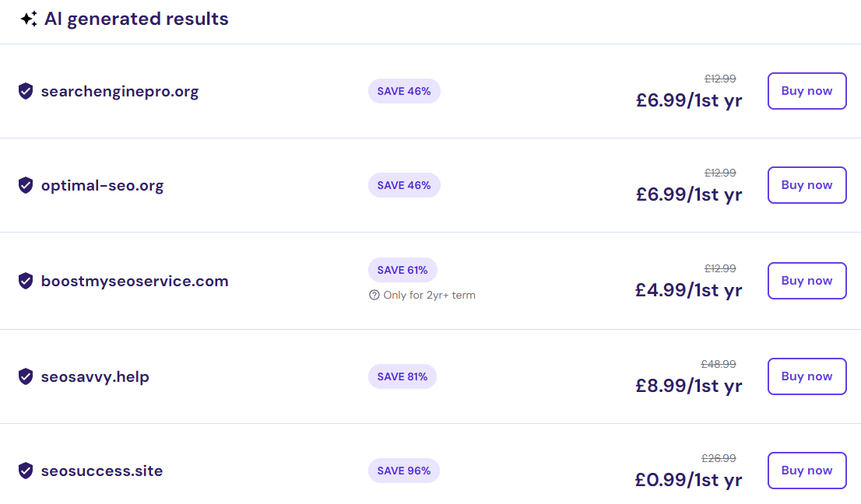Click the AI sparkle icon beside heading
861x504 pixels.
29,19
